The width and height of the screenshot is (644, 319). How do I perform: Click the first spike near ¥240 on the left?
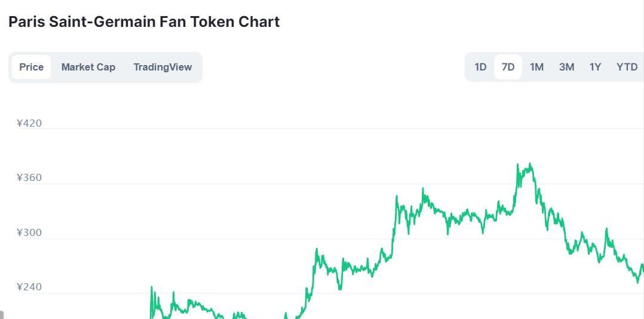click(152, 287)
